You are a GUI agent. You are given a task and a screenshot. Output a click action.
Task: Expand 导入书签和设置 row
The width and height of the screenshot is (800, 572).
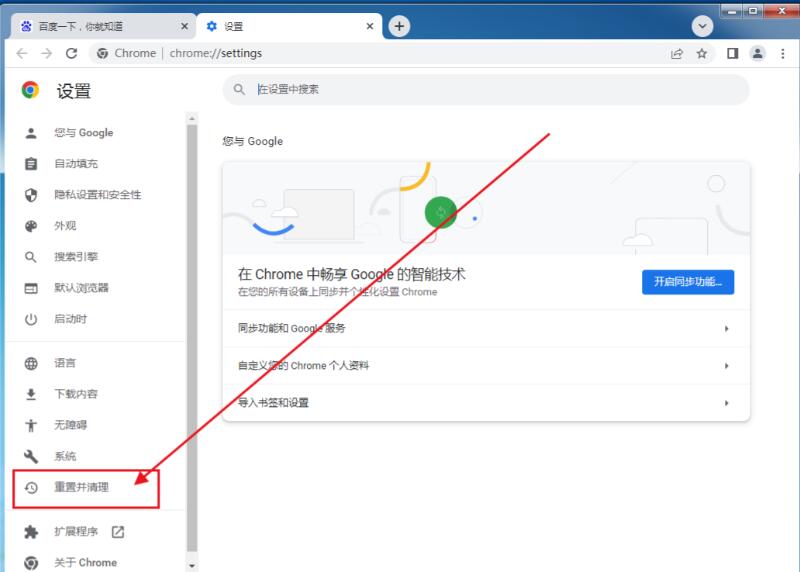(x=486, y=403)
